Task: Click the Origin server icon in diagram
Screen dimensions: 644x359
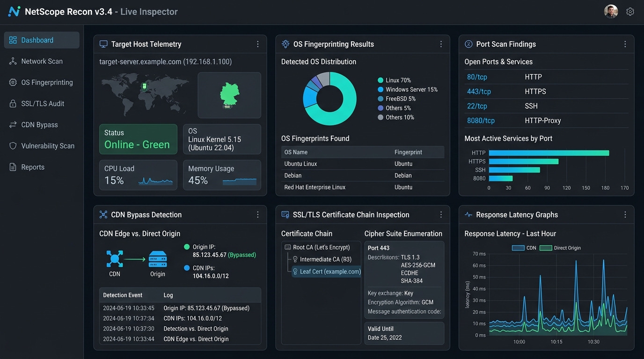Action: pos(158,259)
